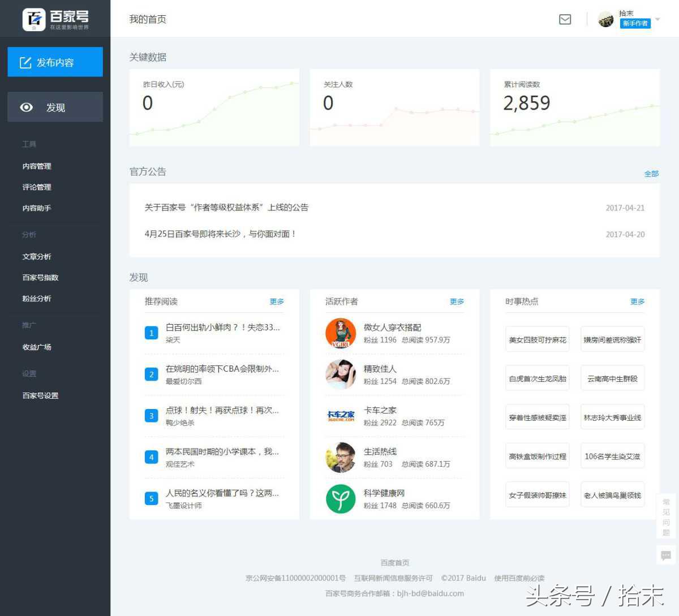Viewport: 679px width, 616px height.
Task: Open the 作者等级权益体系 announcement
Action: click(x=226, y=208)
